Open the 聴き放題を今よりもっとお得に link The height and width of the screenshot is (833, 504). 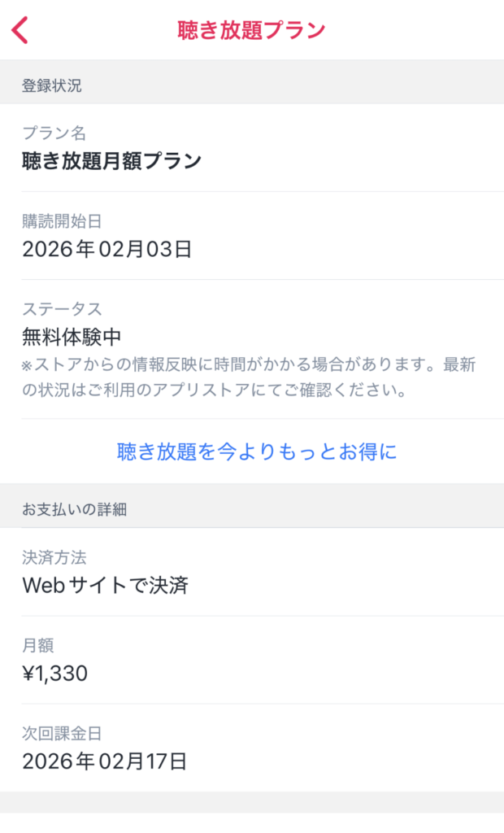pos(257,451)
